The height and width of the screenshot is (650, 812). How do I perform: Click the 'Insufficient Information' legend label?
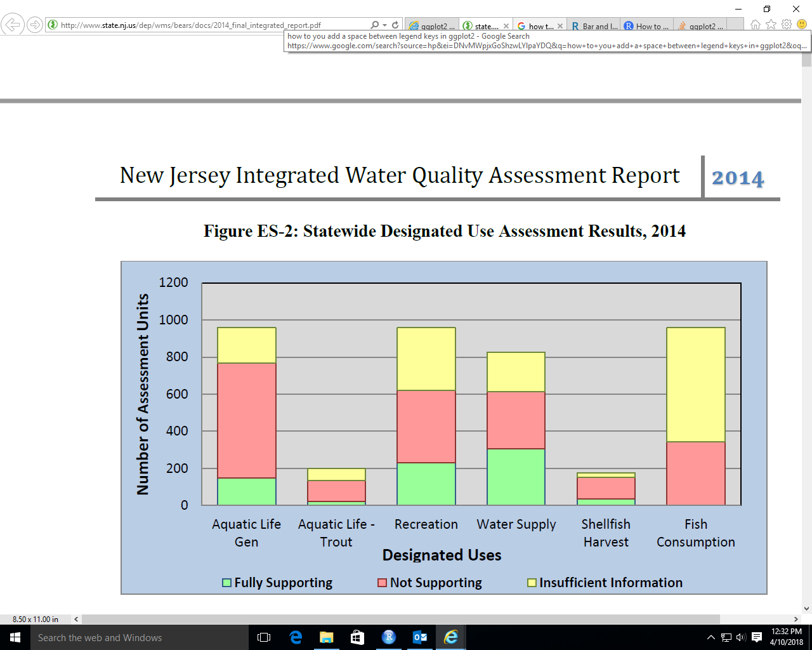click(x=611, y=583)
